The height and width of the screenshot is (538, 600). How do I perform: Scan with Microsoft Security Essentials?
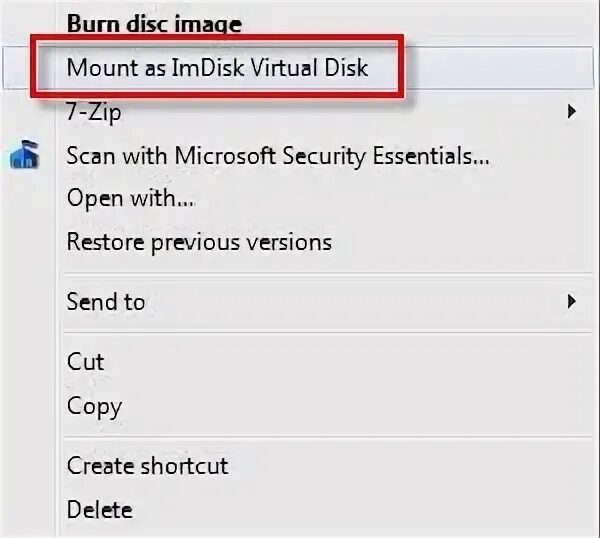(278, 155)
